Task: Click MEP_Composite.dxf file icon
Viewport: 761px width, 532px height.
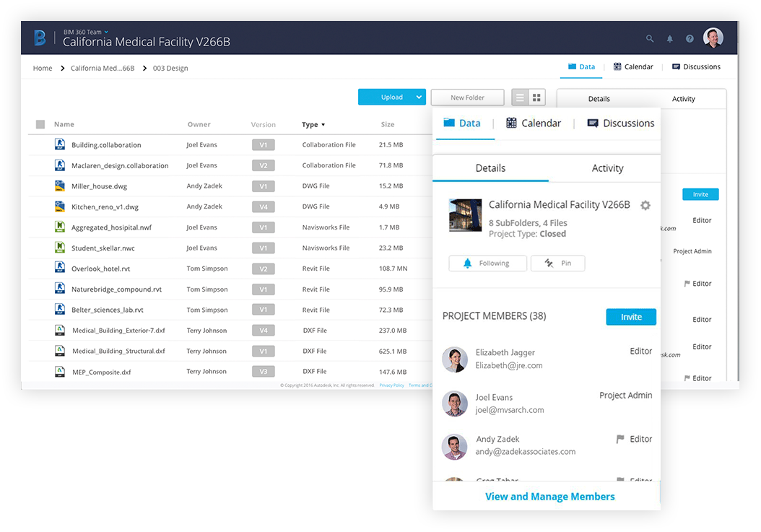Action: point(60,371)
